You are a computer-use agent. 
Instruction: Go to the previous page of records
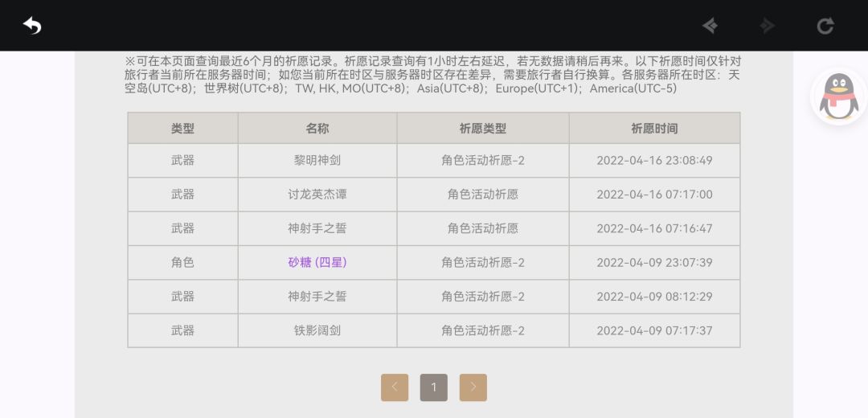[395, 387]
